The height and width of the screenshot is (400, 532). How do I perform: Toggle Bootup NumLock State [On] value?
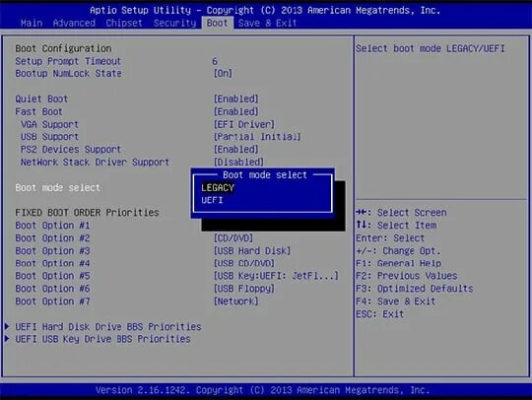tap(223, 74)
